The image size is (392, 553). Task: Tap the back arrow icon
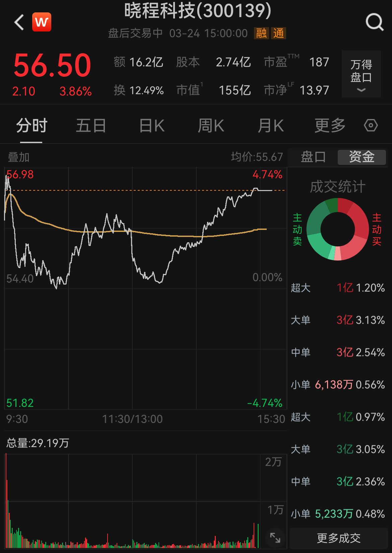19,22
